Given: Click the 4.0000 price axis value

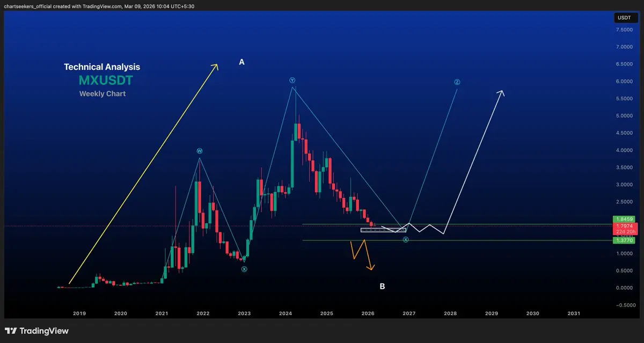Looking at the screenshot, I should tap(624, 150).
